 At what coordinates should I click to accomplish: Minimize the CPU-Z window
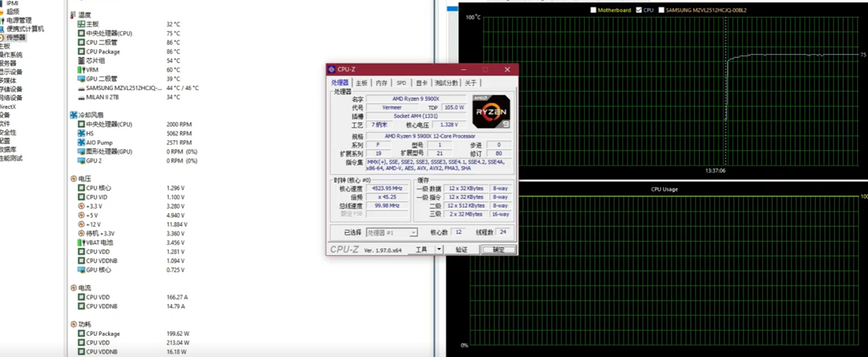pyautogui.click(x=463, y=70)
